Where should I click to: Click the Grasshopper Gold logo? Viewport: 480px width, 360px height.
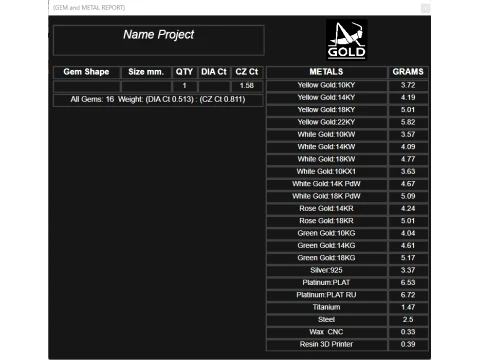click(346, 40)
